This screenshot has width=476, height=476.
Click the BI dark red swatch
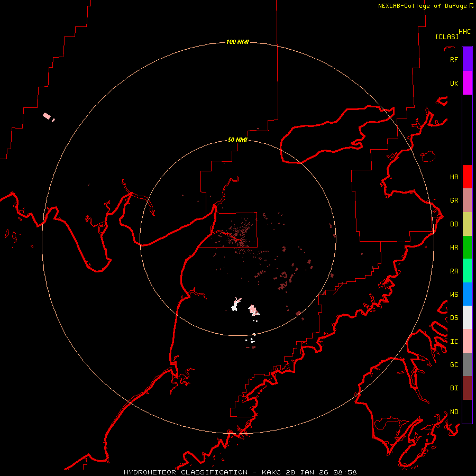467,388
